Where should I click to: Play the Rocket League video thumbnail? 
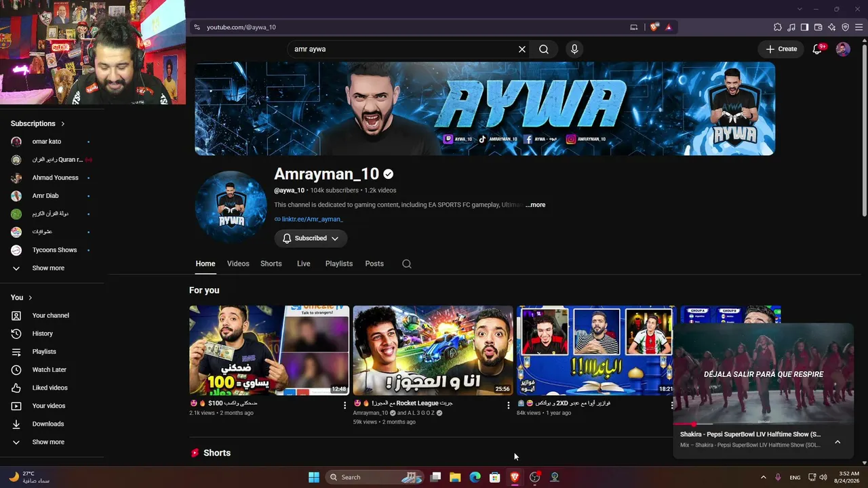(x=433, y=350)
